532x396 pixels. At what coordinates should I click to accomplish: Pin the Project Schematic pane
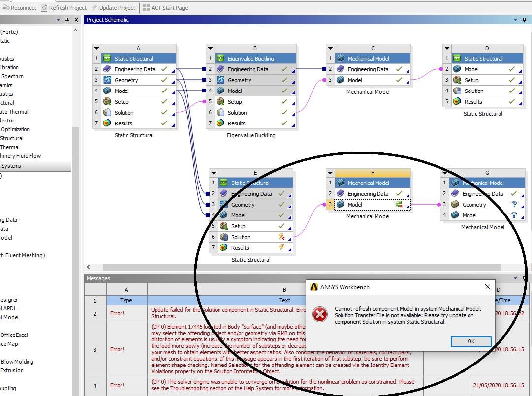[x=524, y=20]
